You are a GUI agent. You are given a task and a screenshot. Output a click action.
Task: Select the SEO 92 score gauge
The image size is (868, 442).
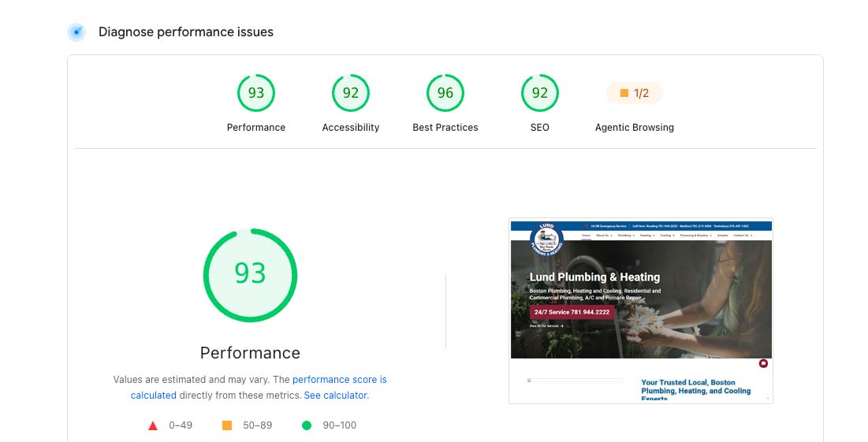(540, 93)
